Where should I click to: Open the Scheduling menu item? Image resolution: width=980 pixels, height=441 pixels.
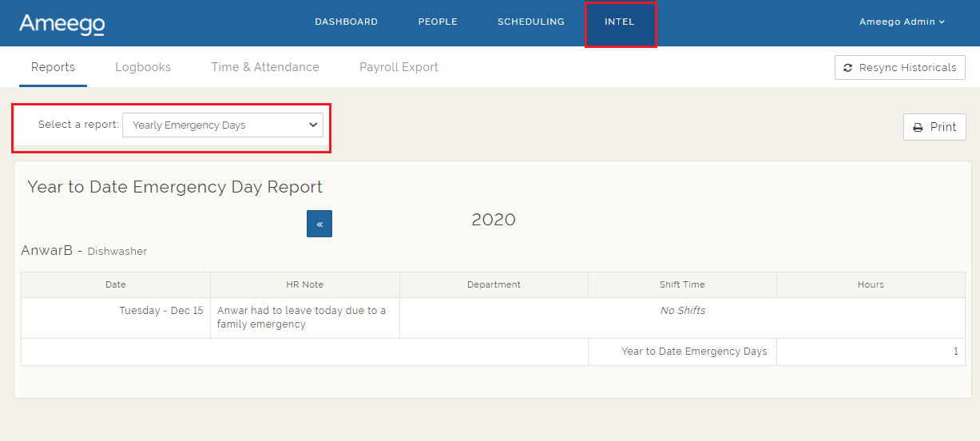tap(530, 22)
